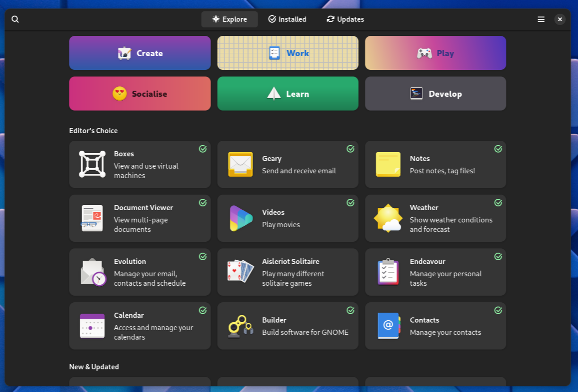Screen dimensions: 578x392
Task: Open the Develop category
Action: pos(435,94)
